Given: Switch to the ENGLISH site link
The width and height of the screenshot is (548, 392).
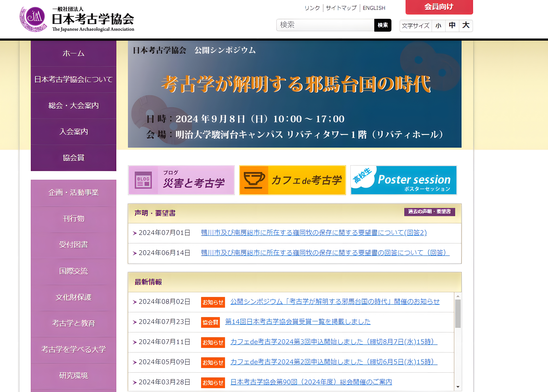Looking at the screenshot, I should 374,8.
